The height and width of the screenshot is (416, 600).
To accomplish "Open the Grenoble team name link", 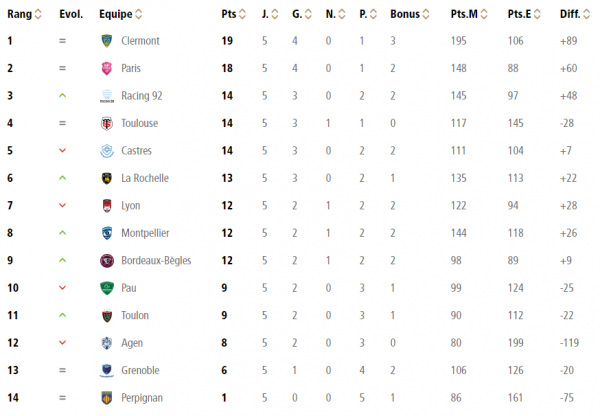I will 139,370.
